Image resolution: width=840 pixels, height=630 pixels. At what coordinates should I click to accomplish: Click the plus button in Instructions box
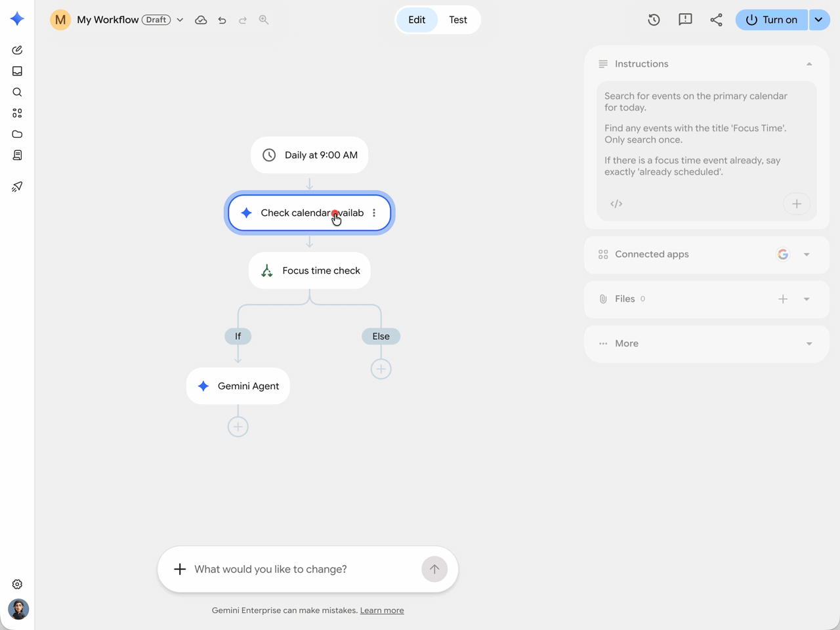797,203
